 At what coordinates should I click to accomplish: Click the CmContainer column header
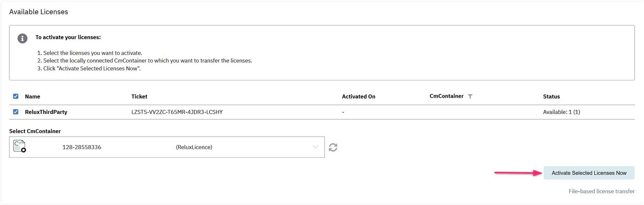446,96
